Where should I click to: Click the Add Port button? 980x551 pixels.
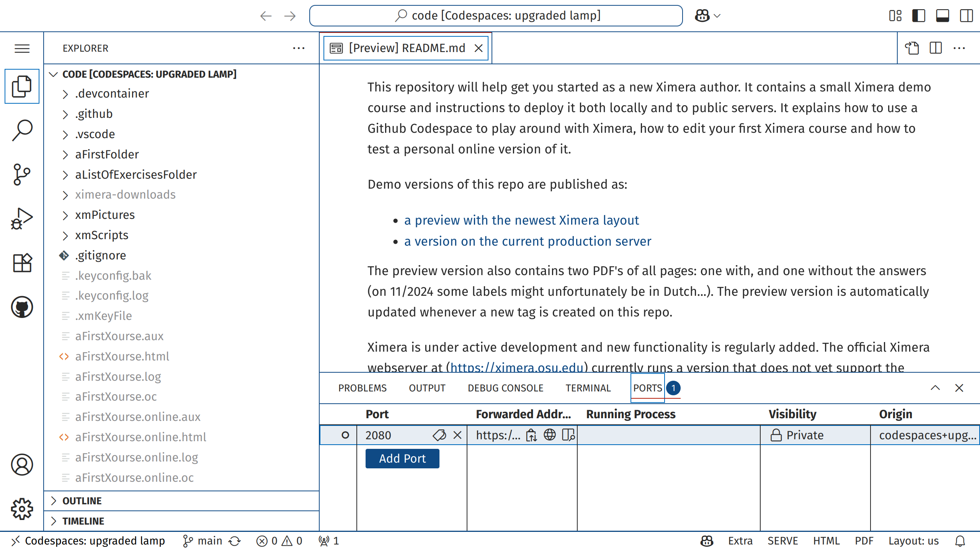(402, 458)
